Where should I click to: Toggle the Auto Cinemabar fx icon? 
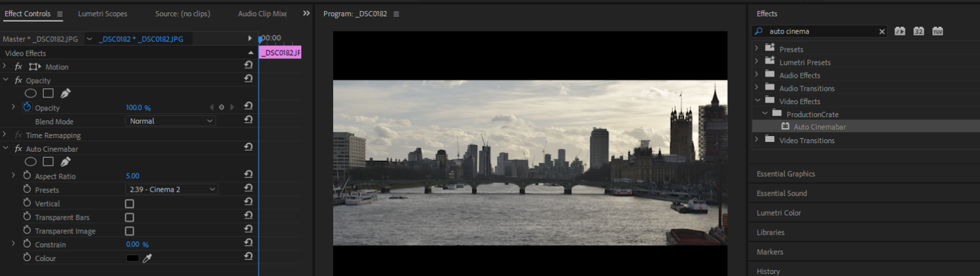(18, 149)
